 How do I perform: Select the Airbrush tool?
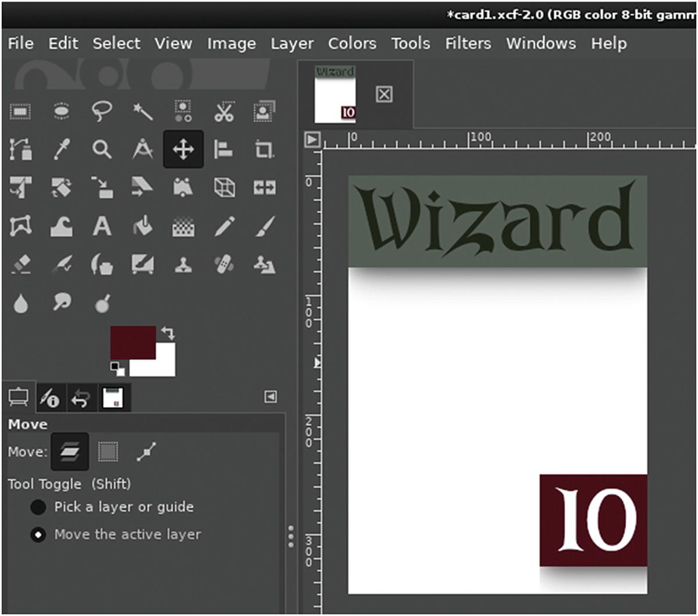point(62,265)
